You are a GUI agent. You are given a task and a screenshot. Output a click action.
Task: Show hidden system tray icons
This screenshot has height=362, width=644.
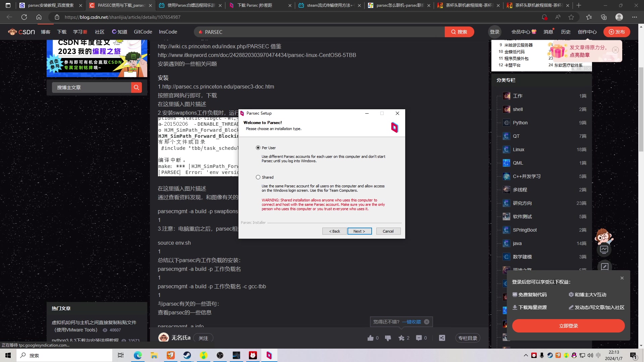click(526, 355)
